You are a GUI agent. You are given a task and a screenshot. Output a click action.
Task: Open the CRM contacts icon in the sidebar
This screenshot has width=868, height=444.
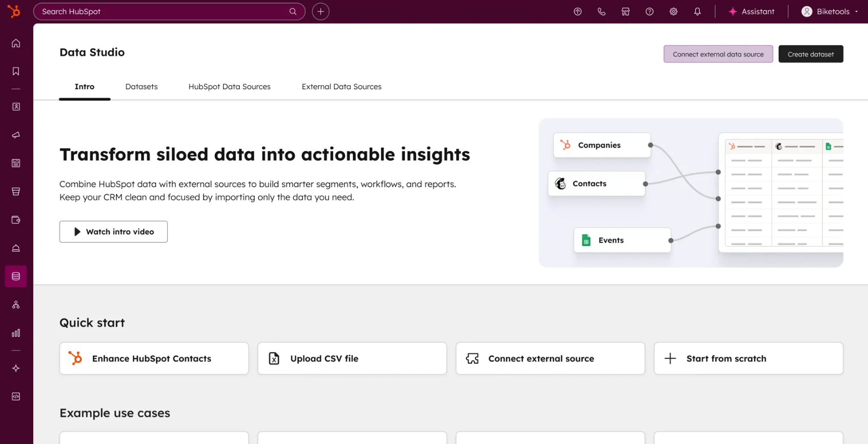[16, 107]
